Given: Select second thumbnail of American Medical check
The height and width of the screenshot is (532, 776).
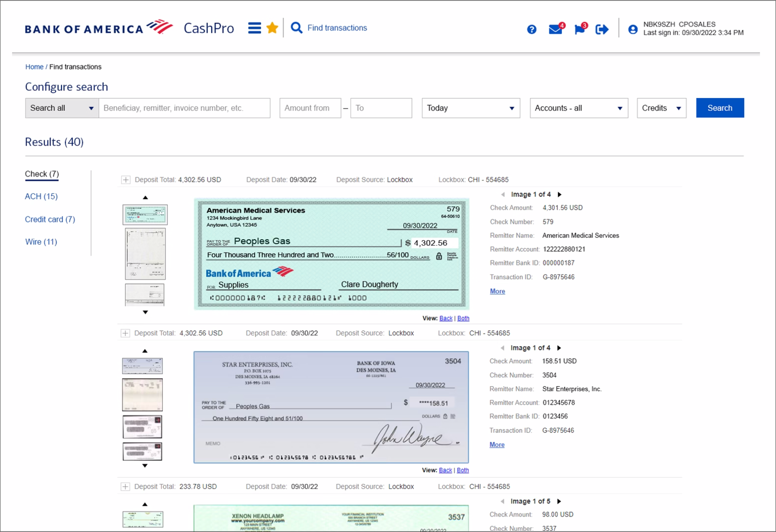Looking at the screenshot, I should [145, 253].
